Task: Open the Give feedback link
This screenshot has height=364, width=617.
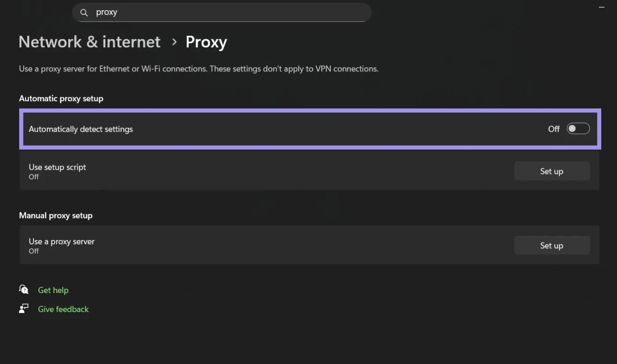Action: [63, 309]
